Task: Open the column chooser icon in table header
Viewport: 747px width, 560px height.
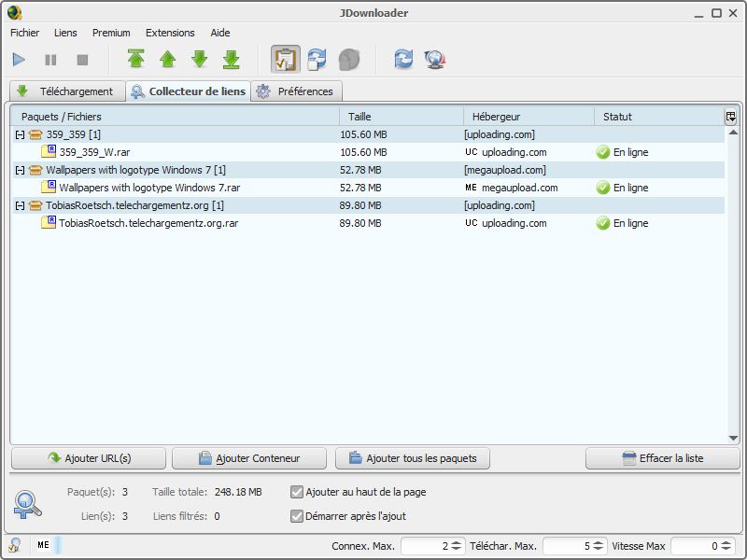Action: coord(730,117)
